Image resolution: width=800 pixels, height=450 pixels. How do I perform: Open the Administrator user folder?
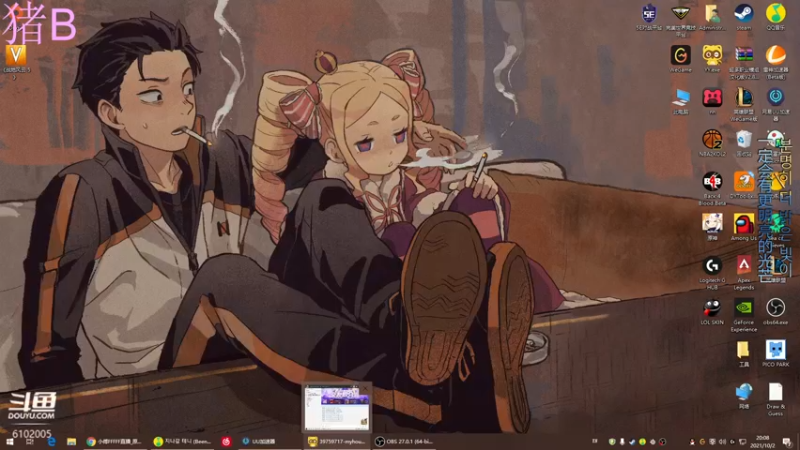tap(712, 16)
